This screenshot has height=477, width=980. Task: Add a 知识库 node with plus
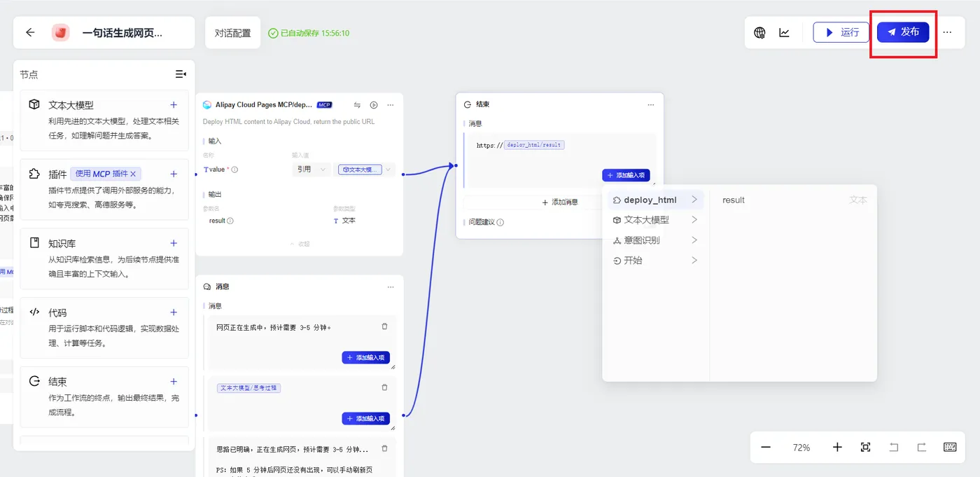point(174,243)
